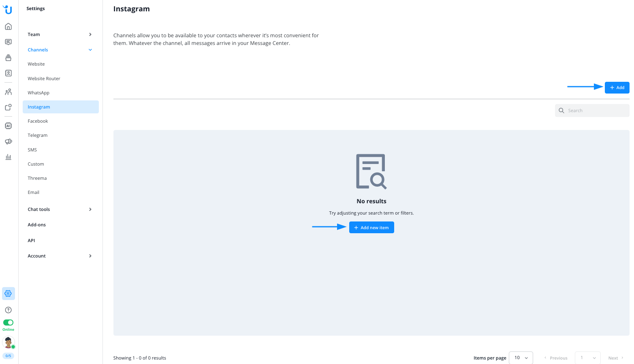Open the megaphone campaigns icon
Viewport: 634px width, 364px height.
point(8,141)
